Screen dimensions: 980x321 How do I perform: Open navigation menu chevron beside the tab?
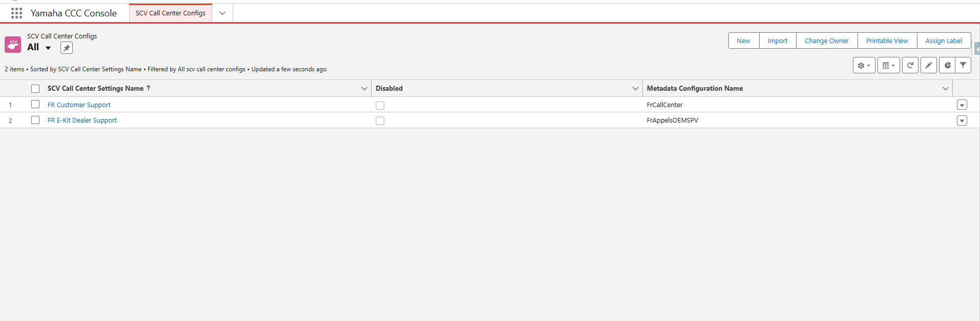click(222, 13)
